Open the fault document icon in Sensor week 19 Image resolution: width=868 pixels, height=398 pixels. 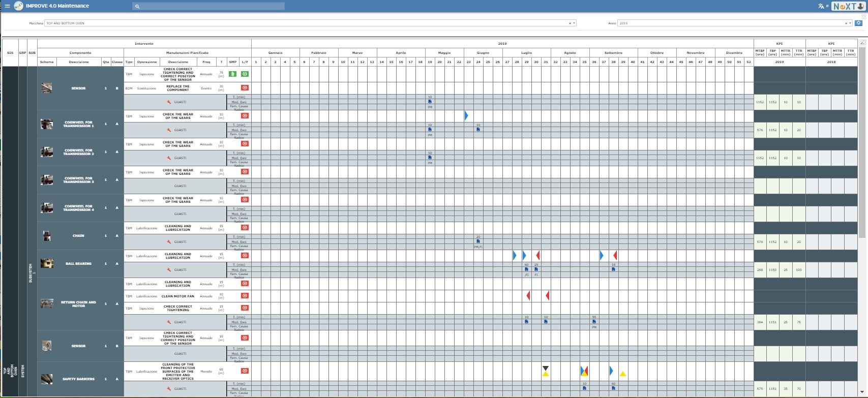pyautogui.click(x=430, y=102)
